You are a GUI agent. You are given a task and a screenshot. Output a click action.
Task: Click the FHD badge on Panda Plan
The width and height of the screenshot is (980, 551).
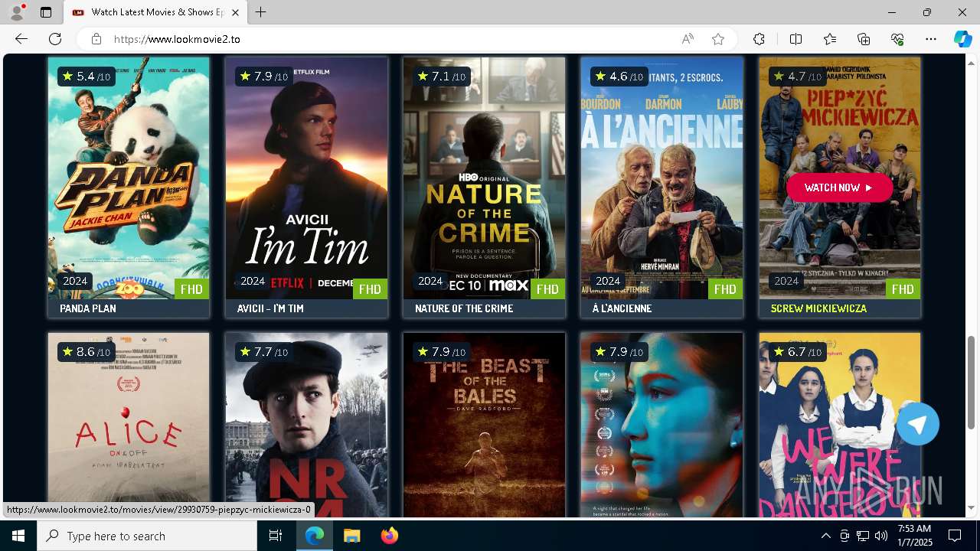[x=192, y=289]
